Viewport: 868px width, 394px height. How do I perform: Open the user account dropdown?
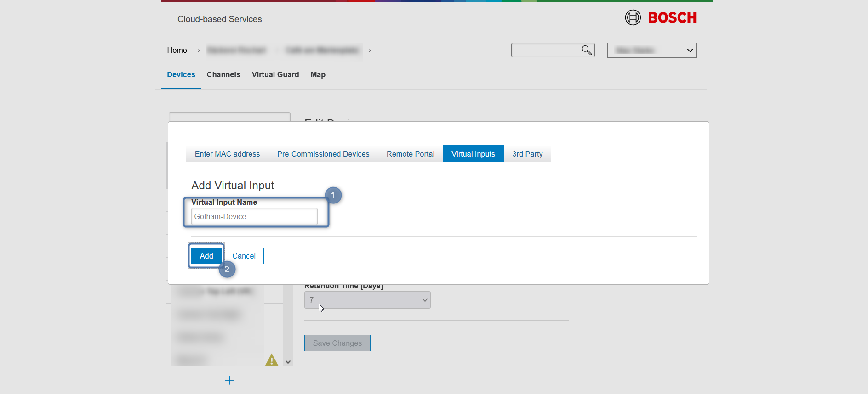click(651, 51)
